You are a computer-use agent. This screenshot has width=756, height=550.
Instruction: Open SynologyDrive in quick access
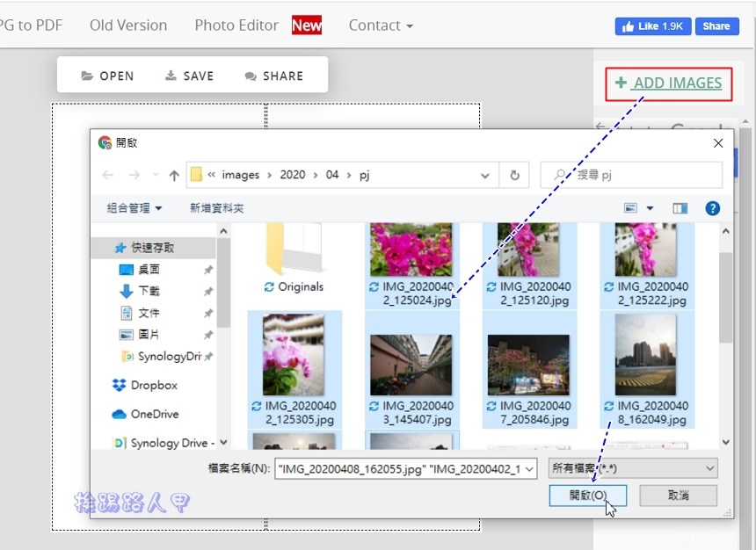pos(161,356)
